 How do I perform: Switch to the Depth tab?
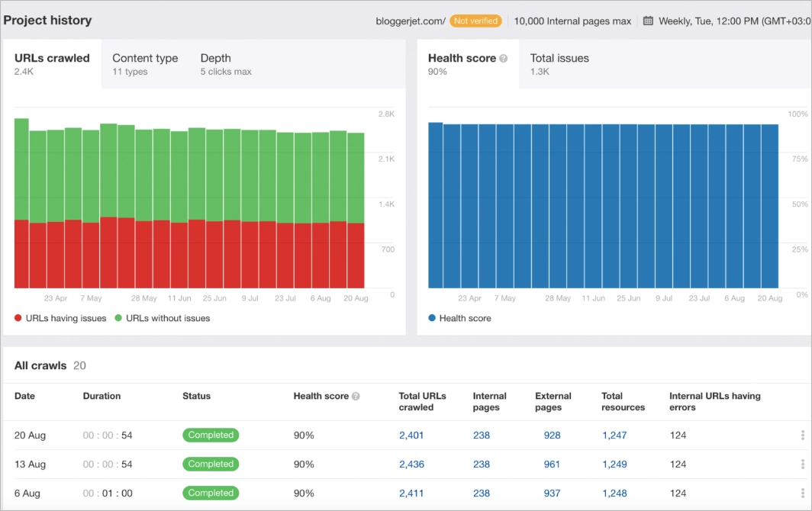click(x=216, y=58)
